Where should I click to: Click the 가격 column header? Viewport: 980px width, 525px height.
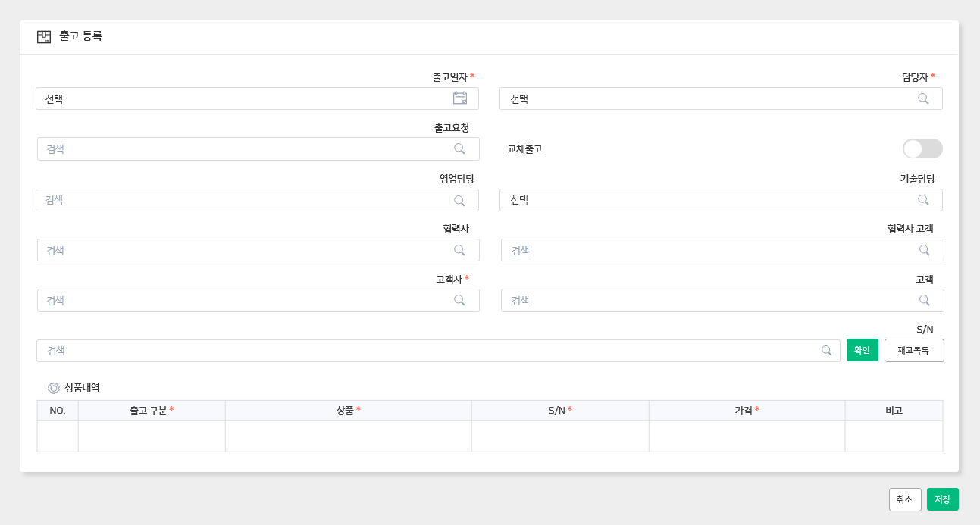click(x=747, y=411)
